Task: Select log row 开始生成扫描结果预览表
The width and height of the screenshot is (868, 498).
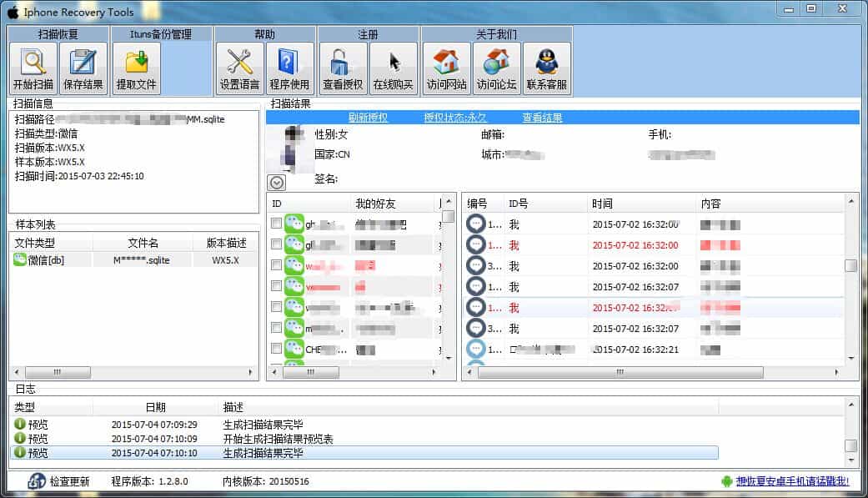Action: (364, 439)
